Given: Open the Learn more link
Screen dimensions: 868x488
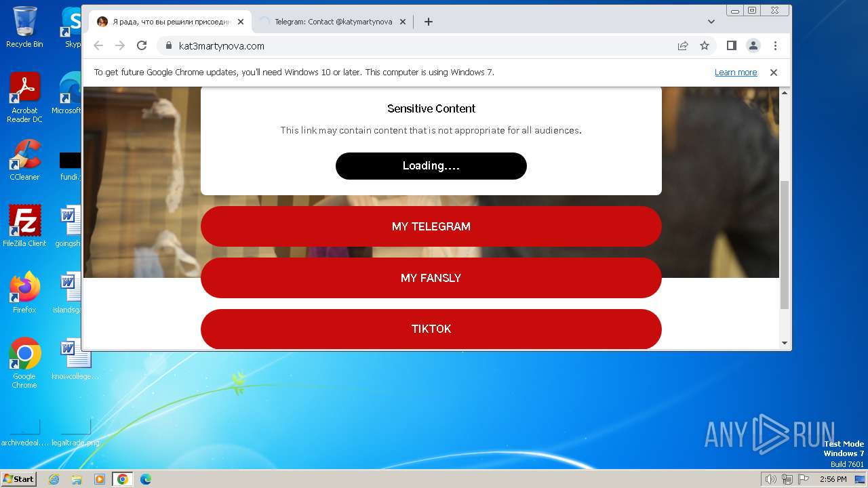Looking at the screenshot, I should 736,73.
